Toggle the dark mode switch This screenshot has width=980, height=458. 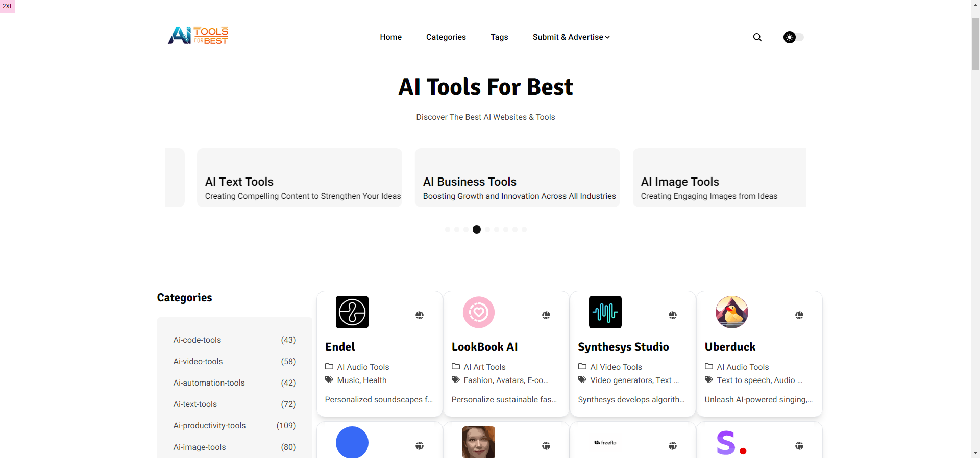[794, 37]
